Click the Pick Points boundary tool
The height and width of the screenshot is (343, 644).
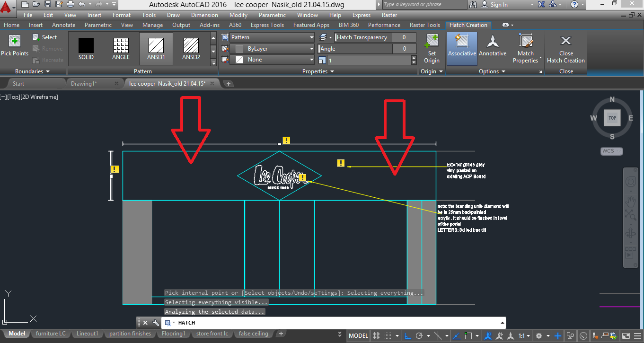click(x=15, y=46)
